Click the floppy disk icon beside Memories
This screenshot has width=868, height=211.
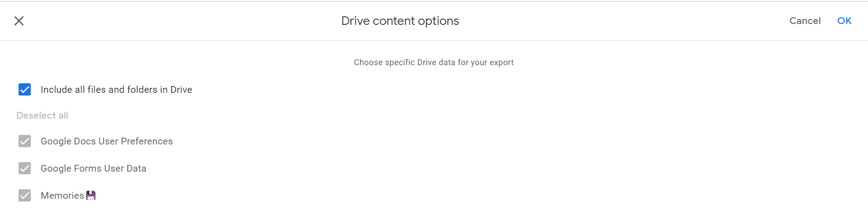(x=91, y=196)
